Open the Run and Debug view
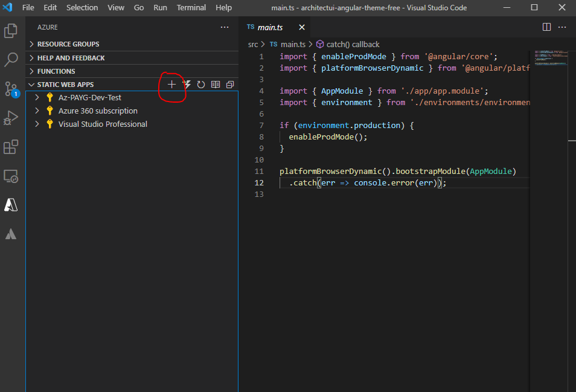The width and height of the screenshot is (576, 392). pos(11,118)
